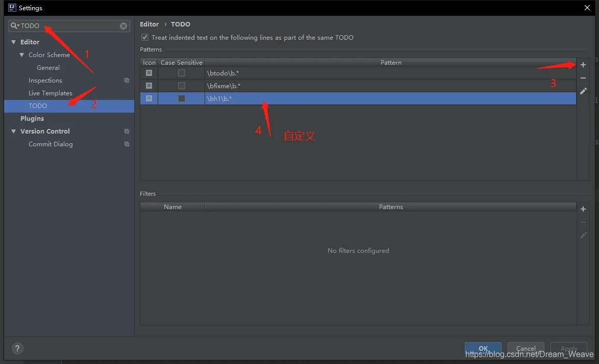Screen dimensions: 599x364
Task: Collapse the Editor tree node
Action: 14,42
